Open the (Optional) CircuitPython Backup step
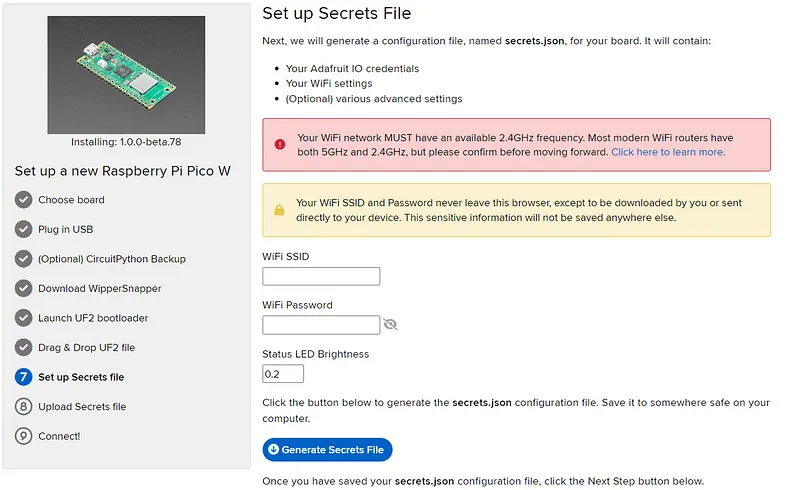Screen dimensions: 786x490 (x=112, y=259)
